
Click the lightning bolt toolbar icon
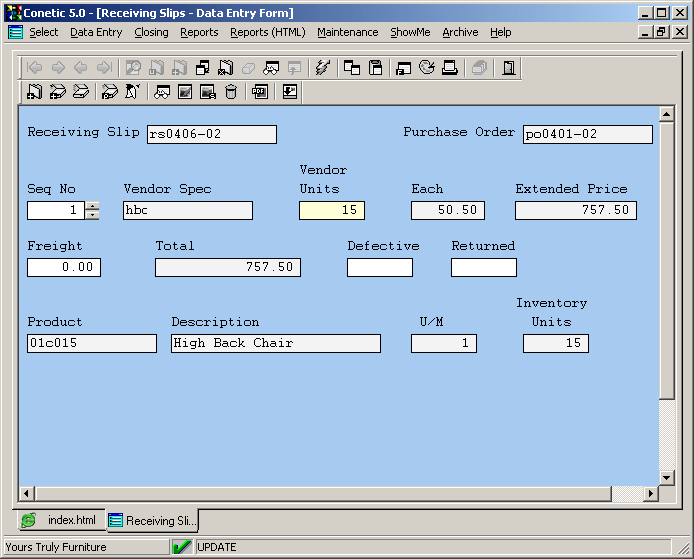click(x=322, y=68)
